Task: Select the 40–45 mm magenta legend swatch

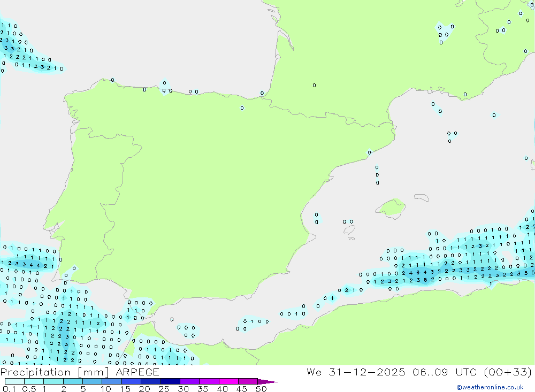Action: (228, 381)
